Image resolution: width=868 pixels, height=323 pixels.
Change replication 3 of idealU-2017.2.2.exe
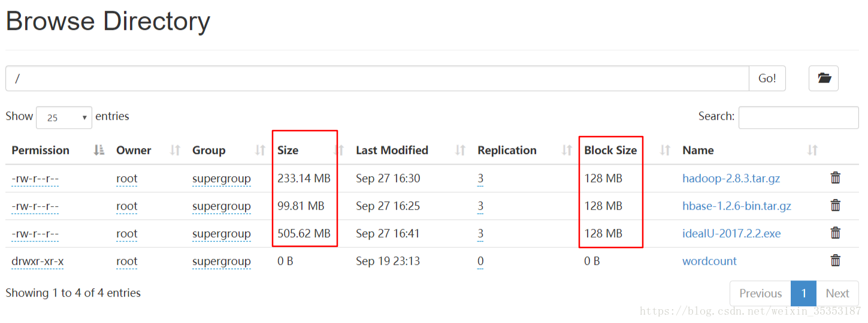click(480, 234)
